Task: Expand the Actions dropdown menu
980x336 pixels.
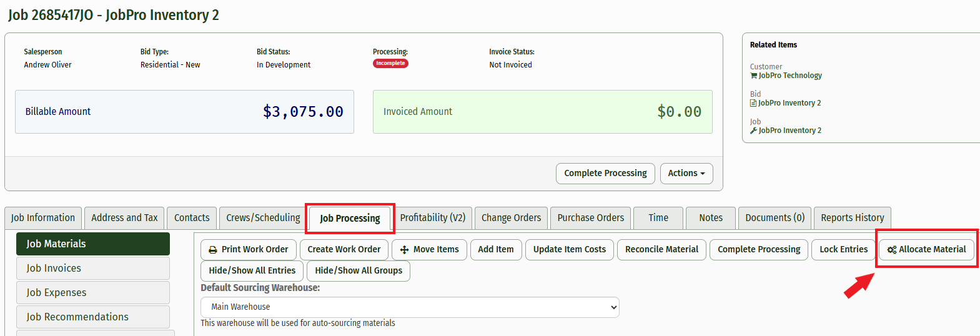Action: click(686, 174)
